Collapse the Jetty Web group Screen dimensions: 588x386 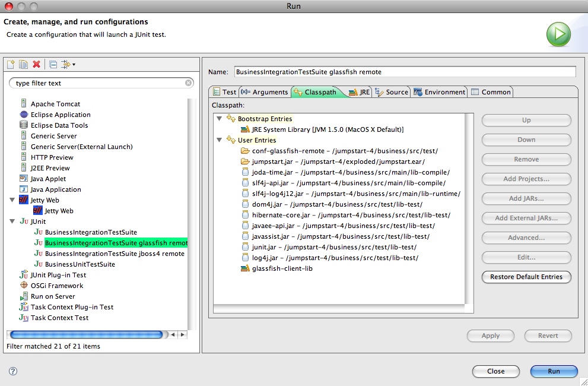(12, 200)
